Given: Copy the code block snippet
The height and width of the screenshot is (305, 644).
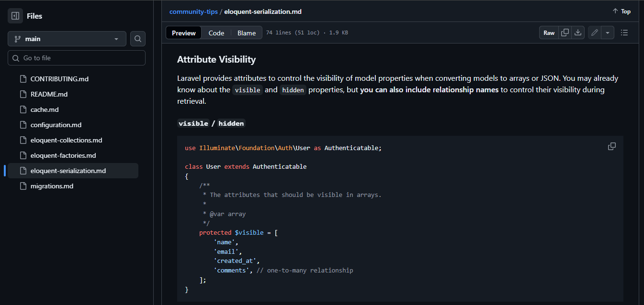Looking at the screenshot, I should click(x=611, y=146).
